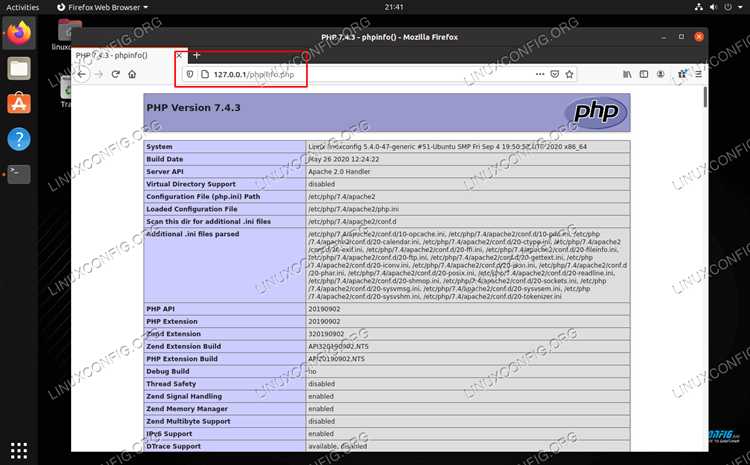Image resolution: width=750 pixels, height=465 pixels.
Task: Click 'API320190902,NTS' value
Action: tap(338, 346)
